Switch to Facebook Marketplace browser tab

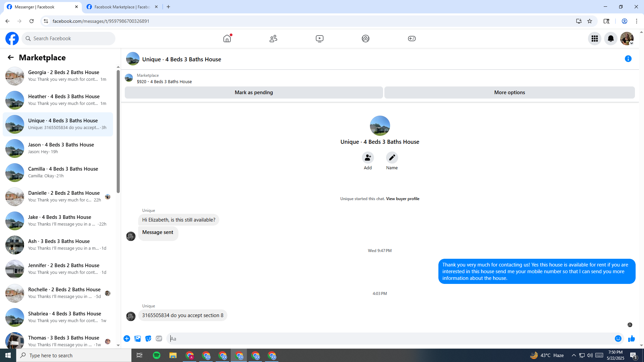pos(122,7)
